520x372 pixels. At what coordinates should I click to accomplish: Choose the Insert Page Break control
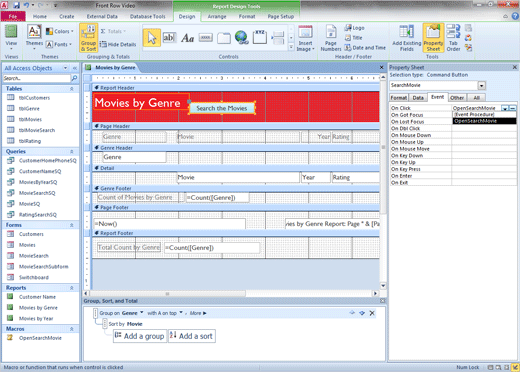[x=277, y=38]
